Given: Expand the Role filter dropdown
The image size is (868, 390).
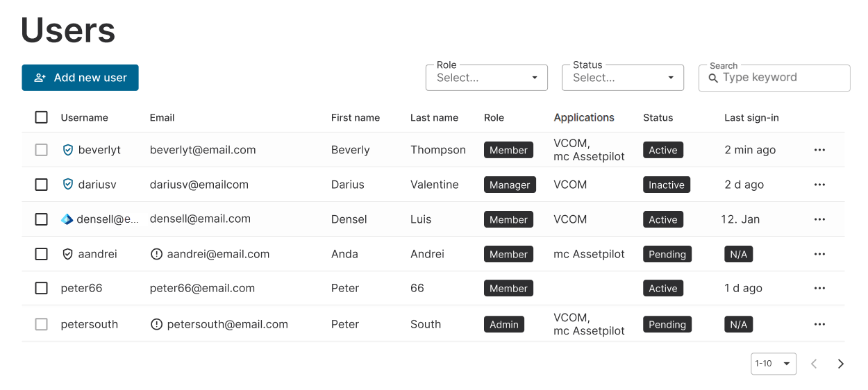Looking at the screenshot, I should click(486, 78).
